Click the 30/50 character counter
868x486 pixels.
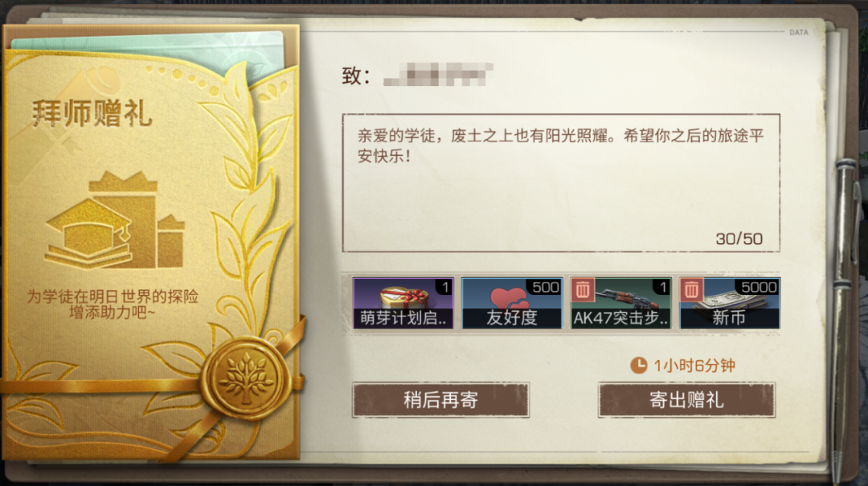point(739,239)
